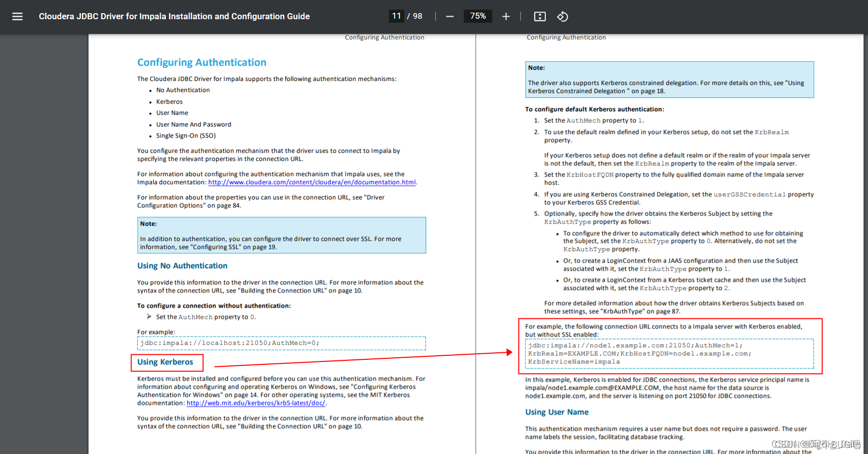Click the fit to page icon
Screen dimensions: 868x454
point(540,17)
